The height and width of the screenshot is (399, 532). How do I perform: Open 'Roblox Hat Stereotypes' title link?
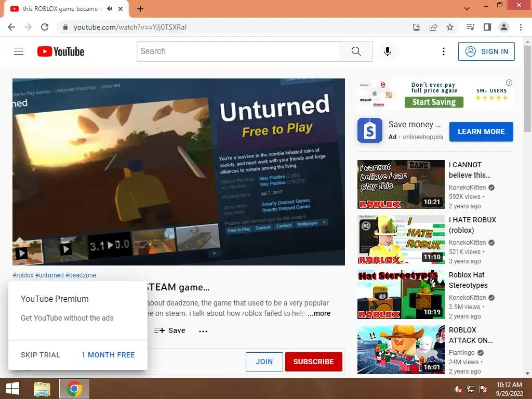coord(468,280)
